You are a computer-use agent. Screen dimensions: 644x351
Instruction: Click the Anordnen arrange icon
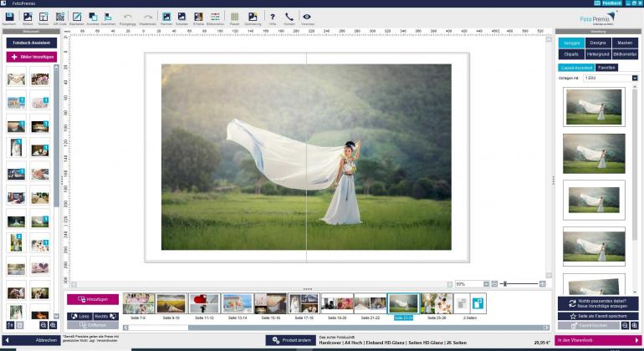click(x=93, y=17)
